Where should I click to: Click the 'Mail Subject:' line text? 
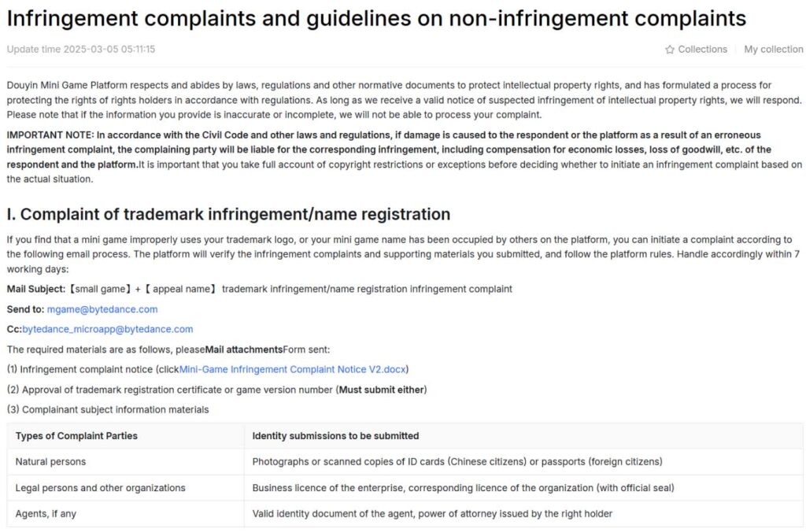point(260,290)
